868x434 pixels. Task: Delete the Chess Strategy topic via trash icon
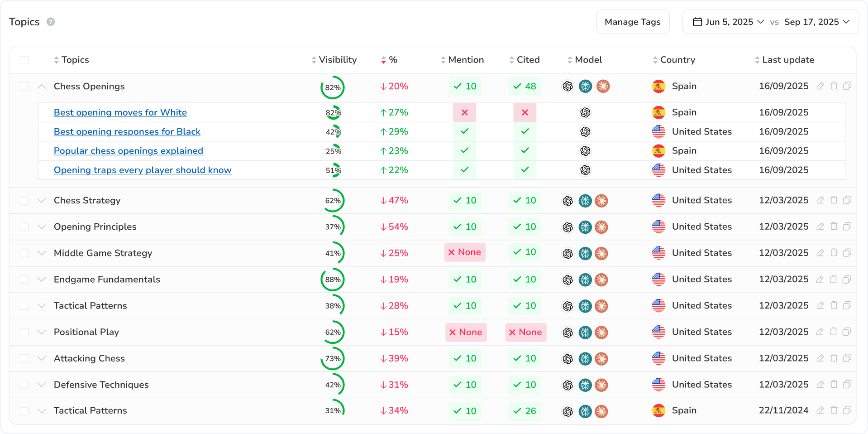click(x=834, y=200)
